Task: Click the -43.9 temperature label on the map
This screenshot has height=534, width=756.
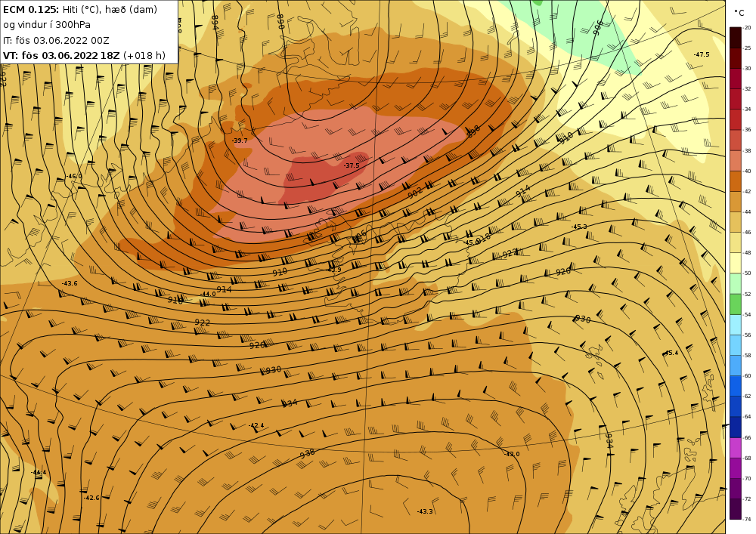Action: coord(333,270)
